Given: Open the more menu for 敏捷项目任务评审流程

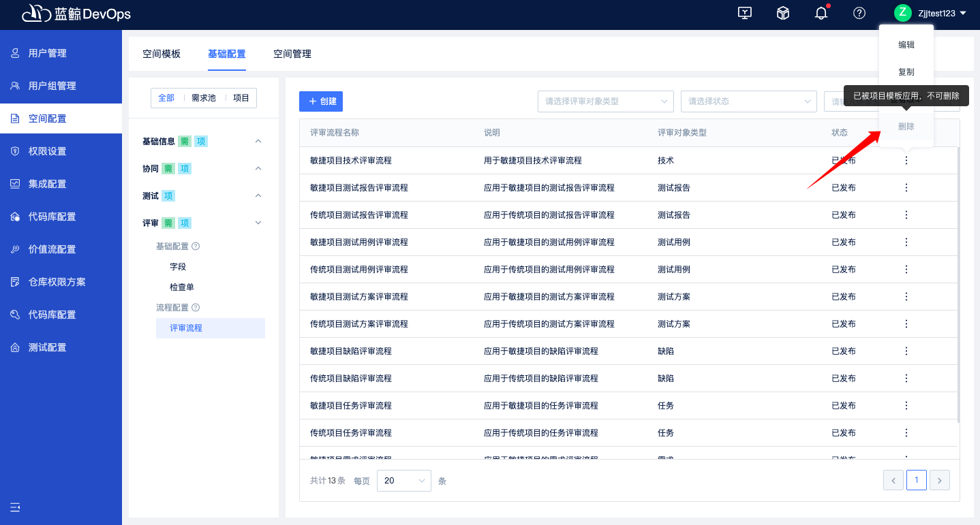Looking at the screenshot, I should point(906,406).
